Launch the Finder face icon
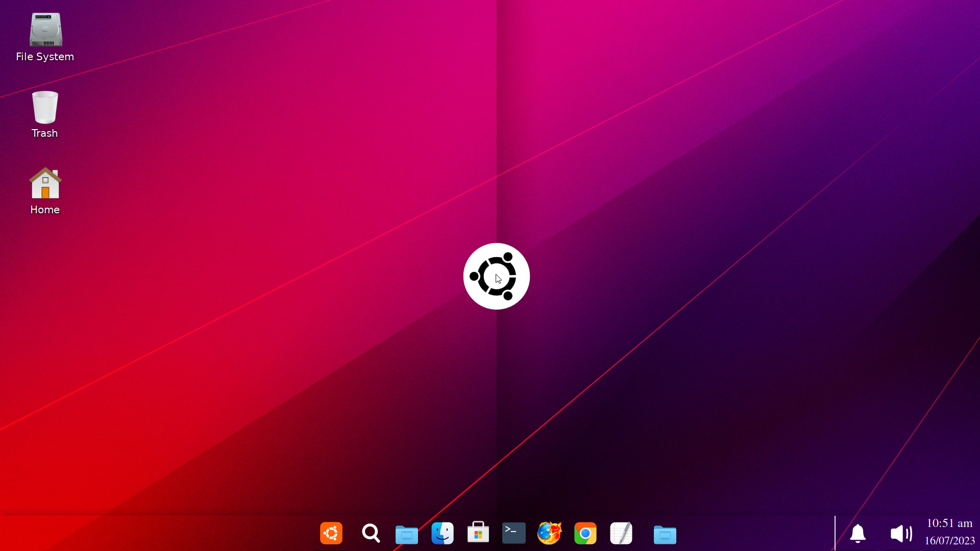Viewport: 980px width, 551px height. pyautogui.click(x=443, y=534)
